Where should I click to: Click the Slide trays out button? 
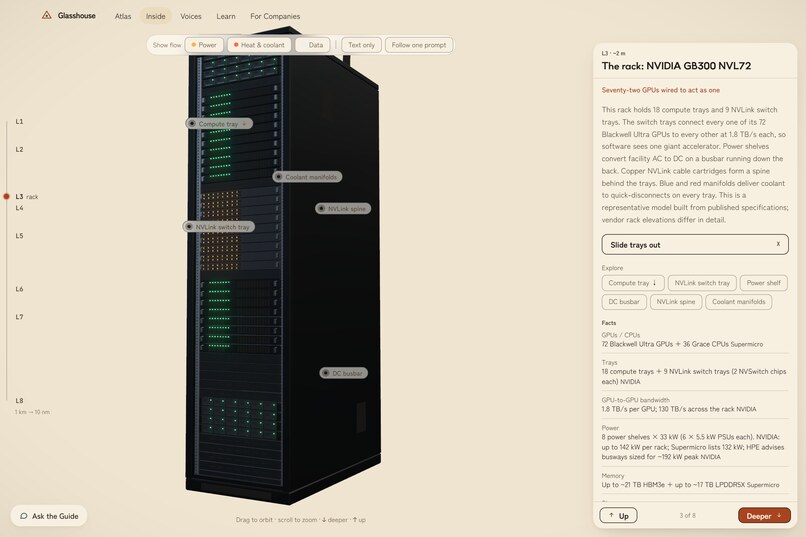[x=695, y=245]
